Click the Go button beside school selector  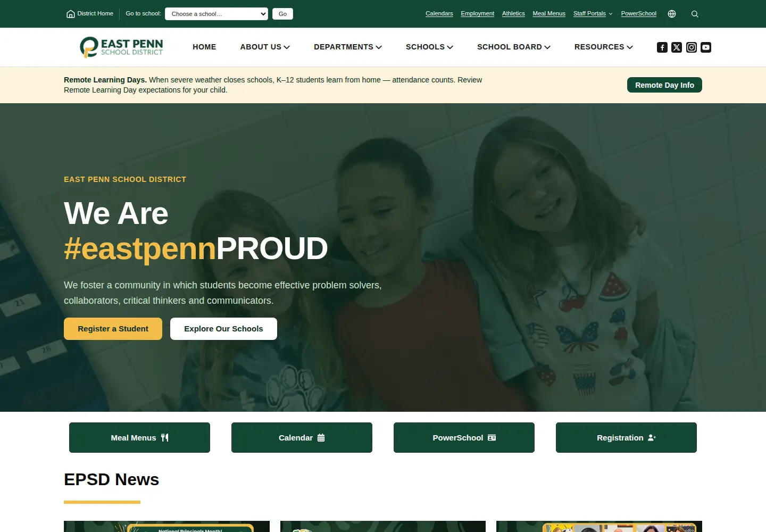[282, 14]
